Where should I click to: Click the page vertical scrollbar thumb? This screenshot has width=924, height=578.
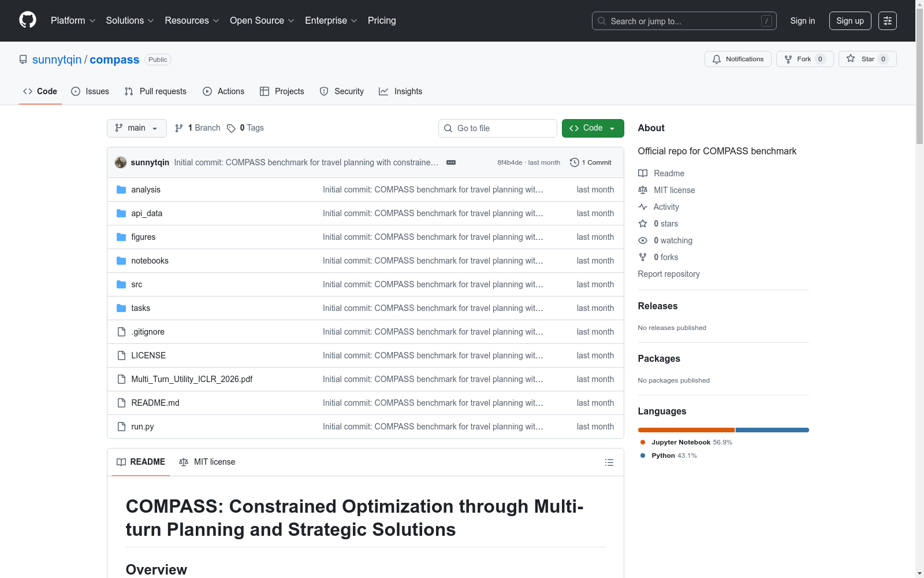coord(919,76)
